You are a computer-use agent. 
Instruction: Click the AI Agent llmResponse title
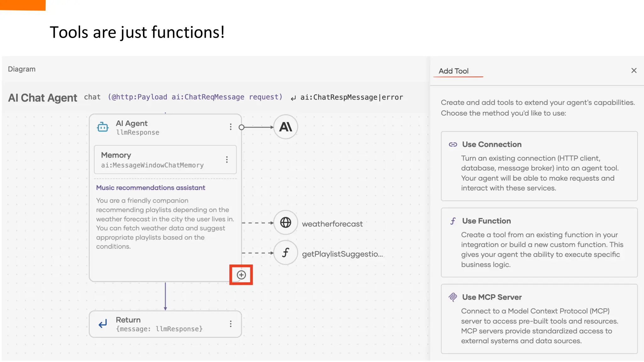[137, 128]
